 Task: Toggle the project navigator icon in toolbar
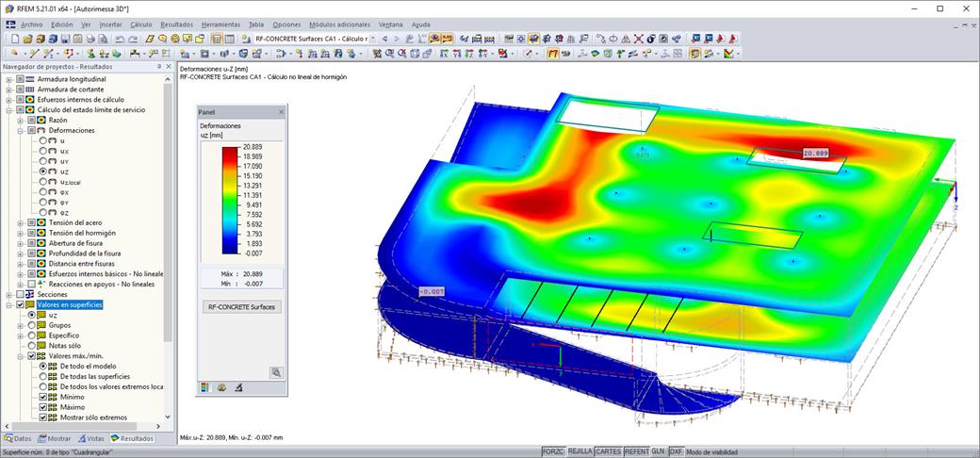[216, 39]
